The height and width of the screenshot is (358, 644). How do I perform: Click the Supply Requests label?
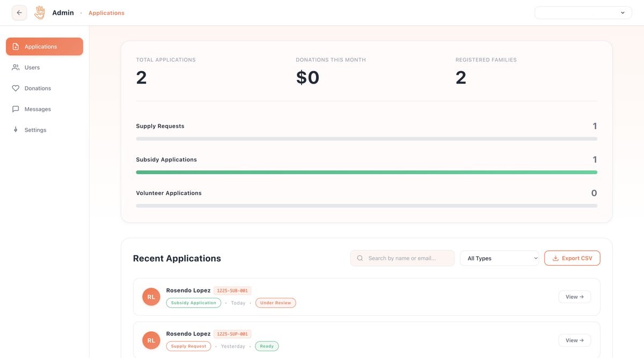pyautogui.click(x=160, y=126)
